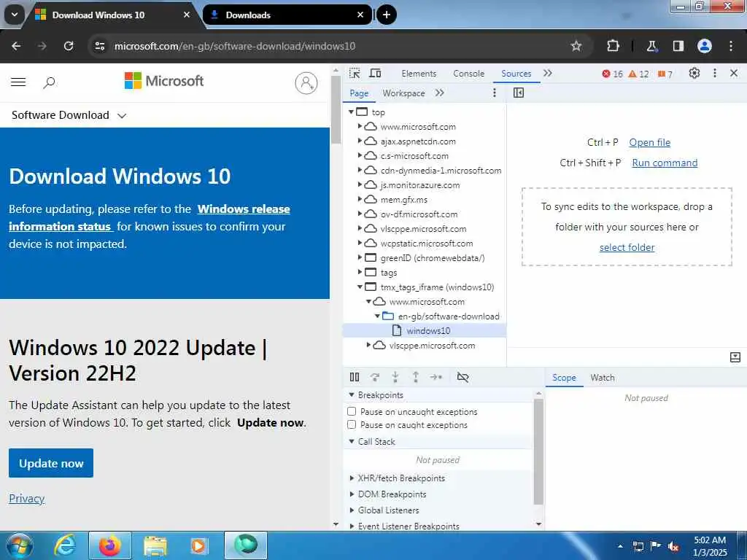Click Step into next function icon

395,377
